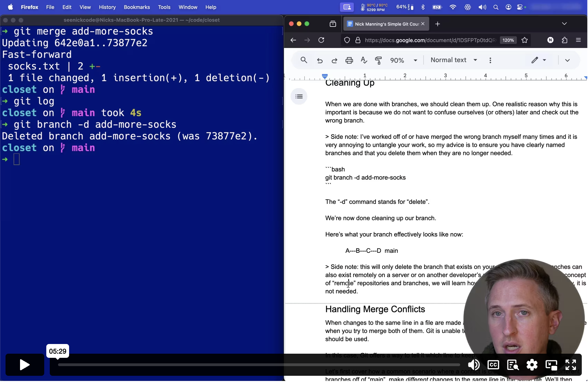Open the Apple menu
Viewport: 588px width, 382px height.
tap(10, 7)
